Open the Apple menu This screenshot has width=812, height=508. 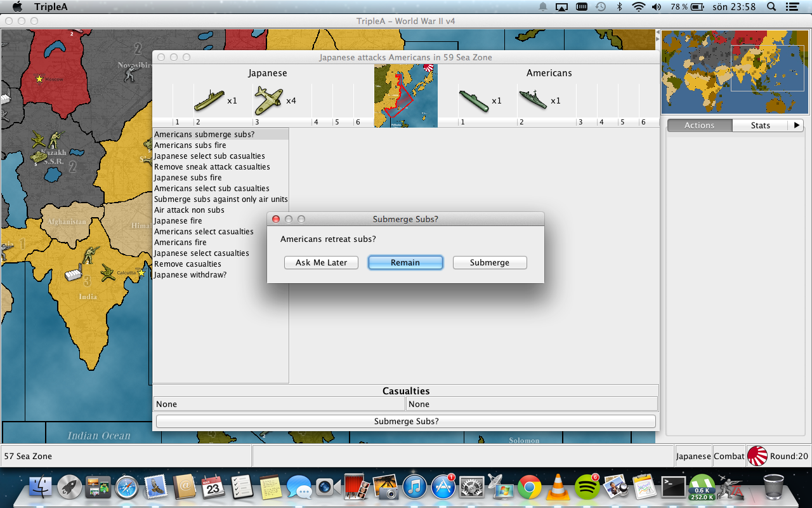[x=17, y=7]
